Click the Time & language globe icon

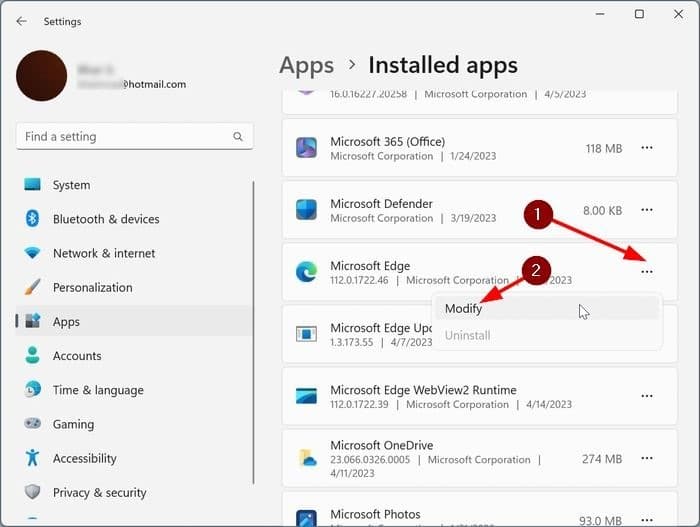(x=33, y=389)
